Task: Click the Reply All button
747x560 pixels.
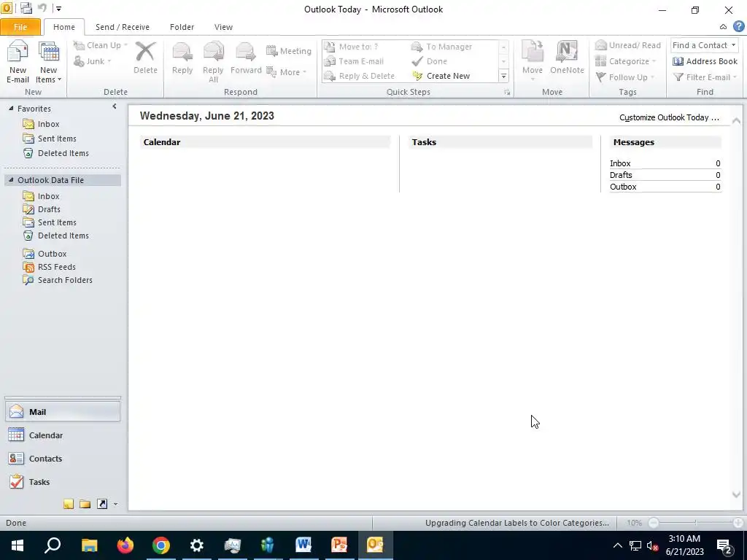Action: click(x=213, y=62)
